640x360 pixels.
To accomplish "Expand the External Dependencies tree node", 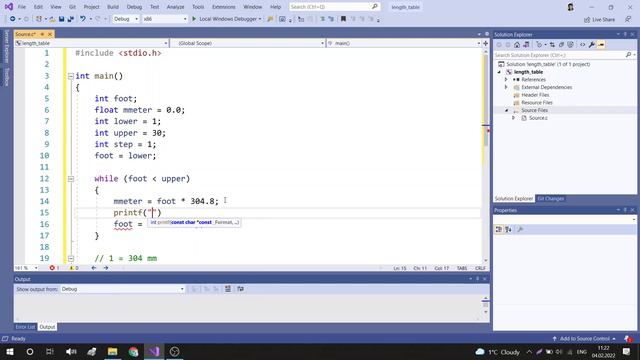I will pyautogui.click(x=506, y=87).
